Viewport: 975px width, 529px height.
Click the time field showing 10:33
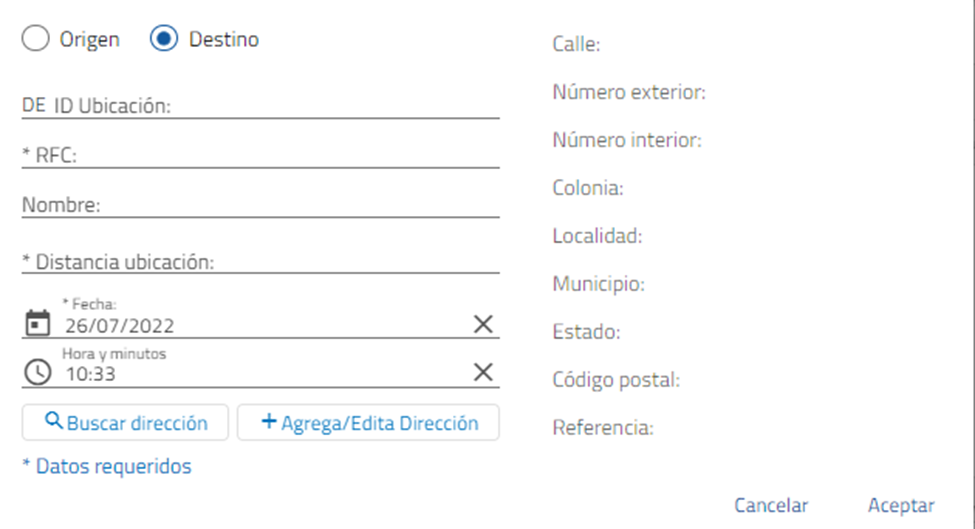click(x=260, y=374)
